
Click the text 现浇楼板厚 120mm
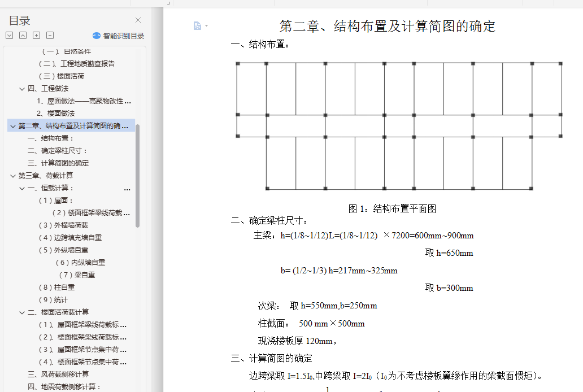click(x=297, y=341)
